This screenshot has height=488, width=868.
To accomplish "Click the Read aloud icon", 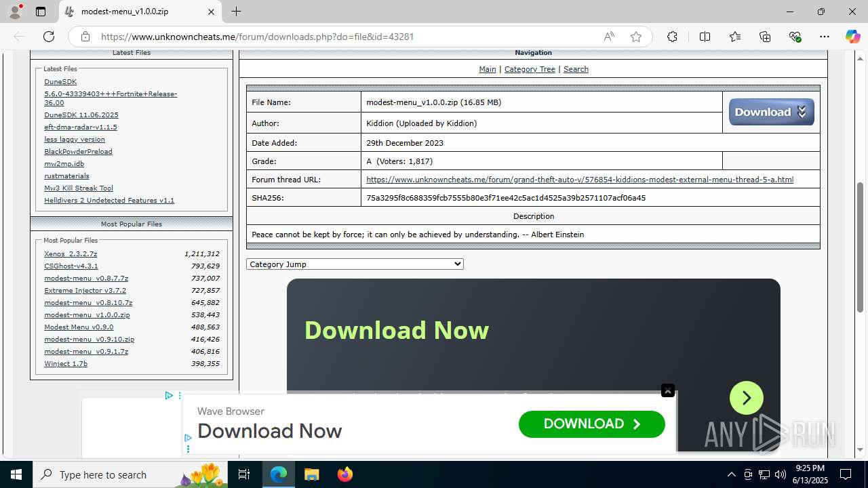I will tap(609, 37).
